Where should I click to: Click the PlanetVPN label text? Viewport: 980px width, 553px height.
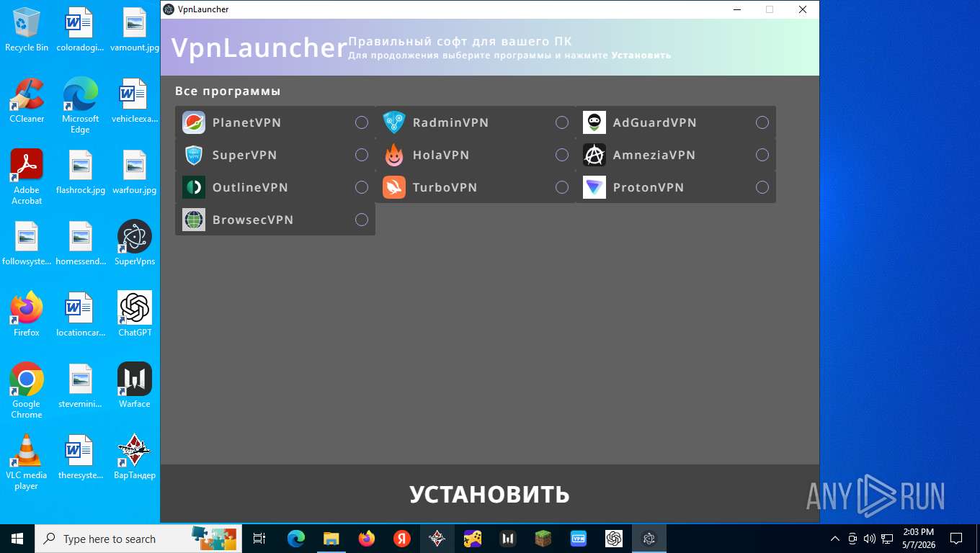246,122
